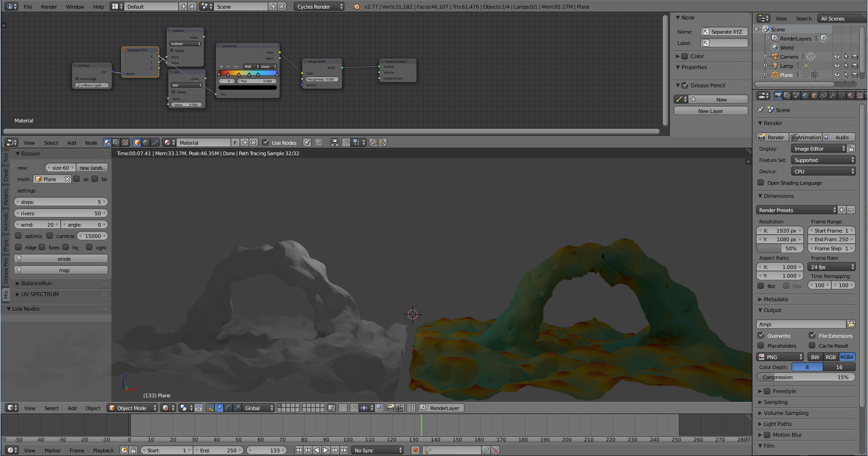This screenshot has width=868, height=456.
Task: Open the Object Mode dropdown
Action: tap(132, 408)
